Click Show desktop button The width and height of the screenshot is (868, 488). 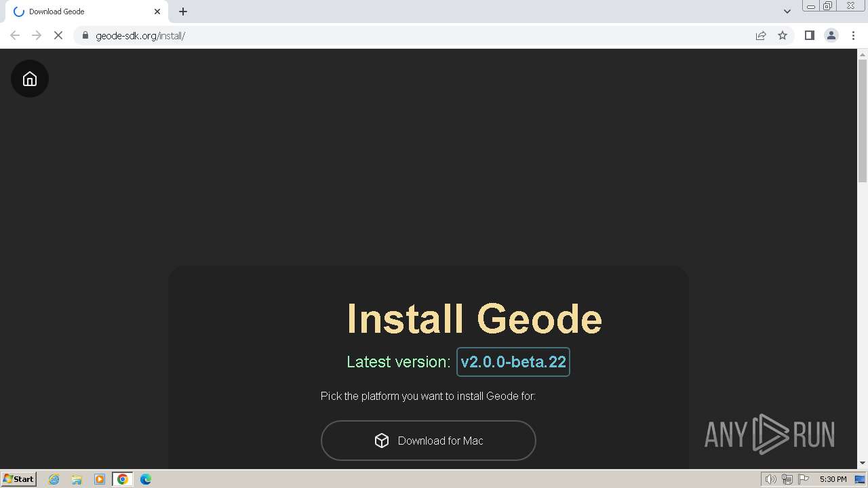pyautogui.click(x=861, y=479)
